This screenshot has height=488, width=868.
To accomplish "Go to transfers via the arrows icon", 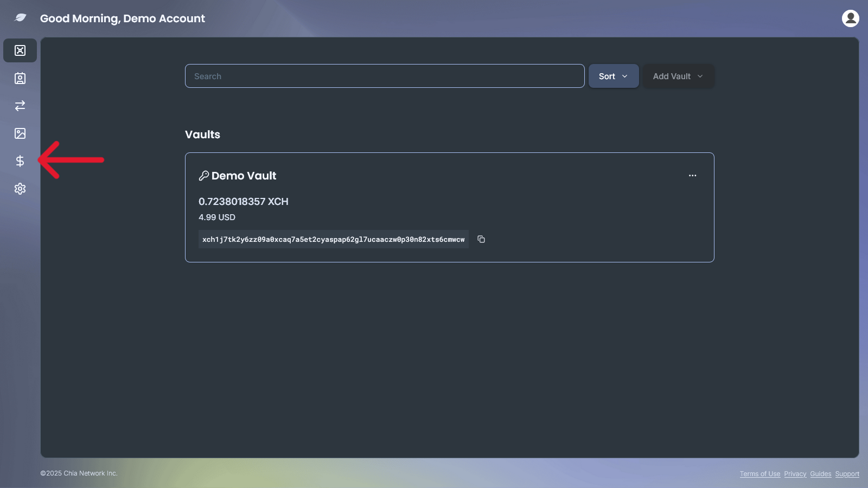I will click(x=20, y=106).
